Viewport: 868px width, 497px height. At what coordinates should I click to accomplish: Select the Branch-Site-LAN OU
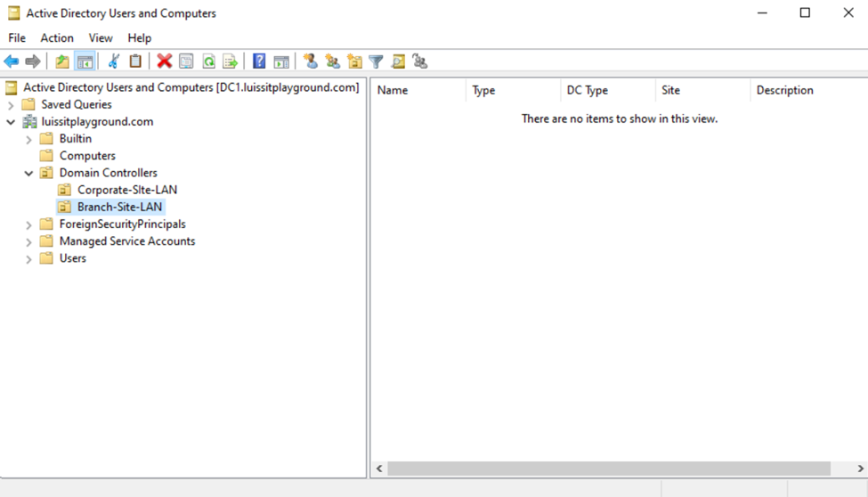120,207
